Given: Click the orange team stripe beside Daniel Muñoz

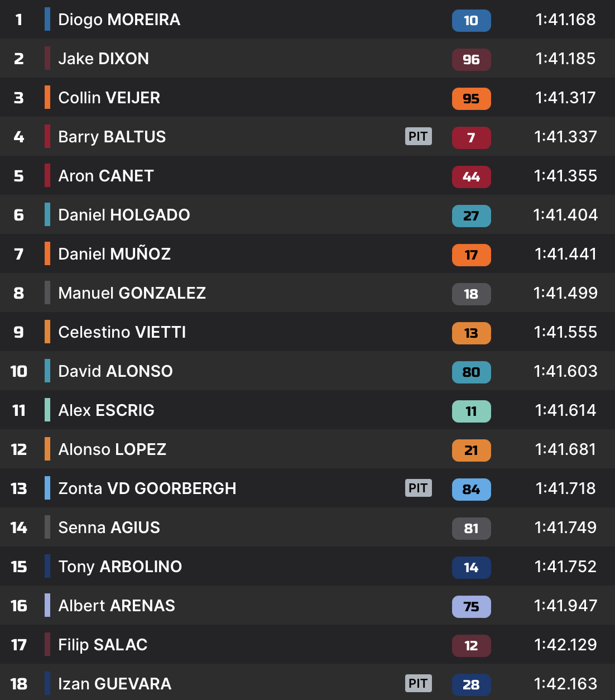Looking at the screenshot, I should coord(47,253).
